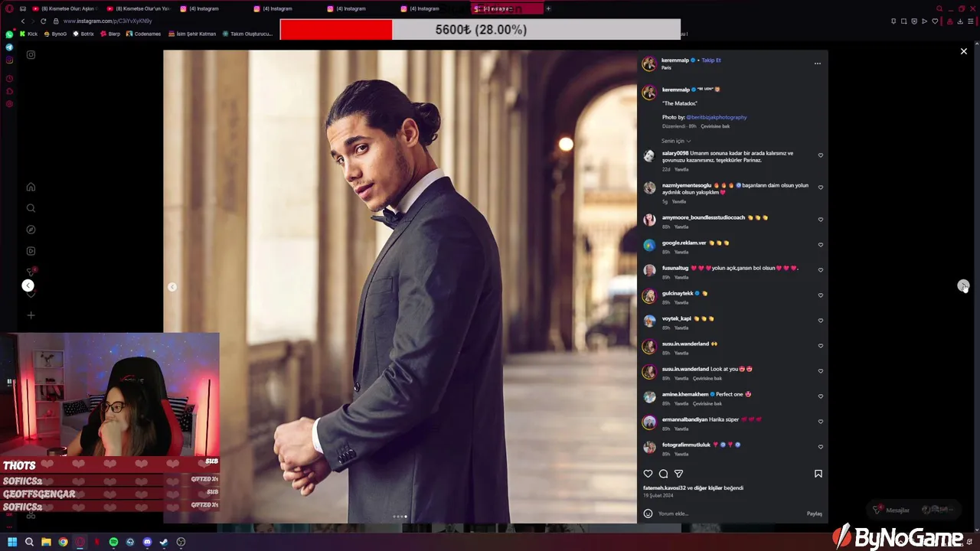Open Instagram Explore compass icon
980x551 pixels.
31,230
